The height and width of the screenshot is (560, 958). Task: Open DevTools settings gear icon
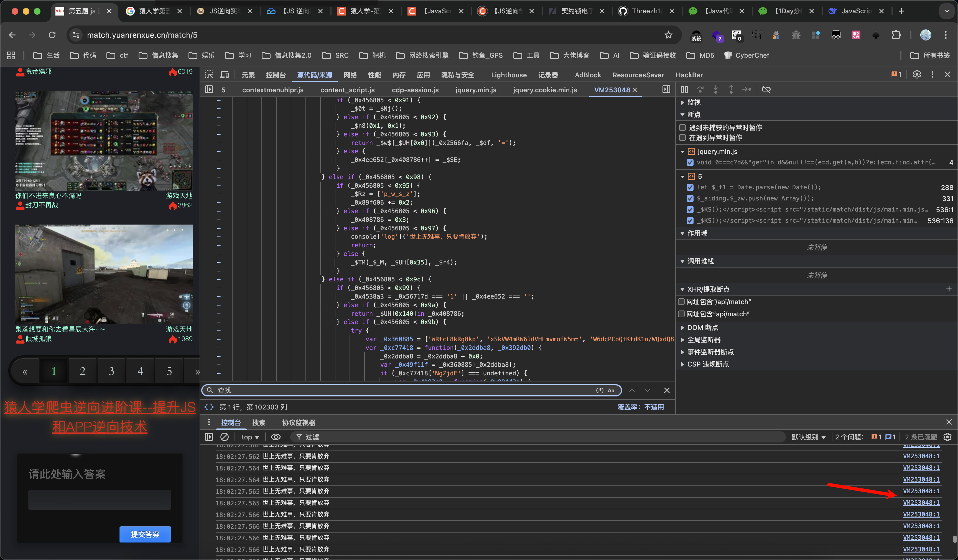[x=917, y=75]
